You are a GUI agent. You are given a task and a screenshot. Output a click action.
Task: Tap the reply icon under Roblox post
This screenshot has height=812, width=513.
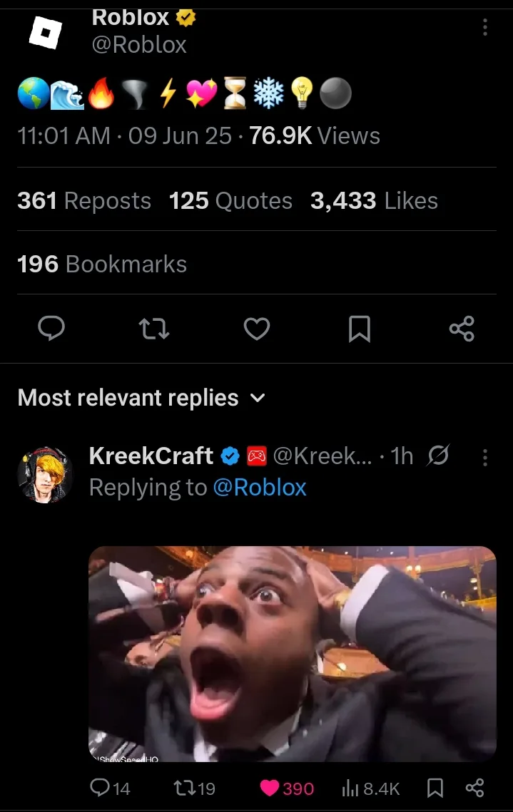pyautogui.click(x=51, y=329)
